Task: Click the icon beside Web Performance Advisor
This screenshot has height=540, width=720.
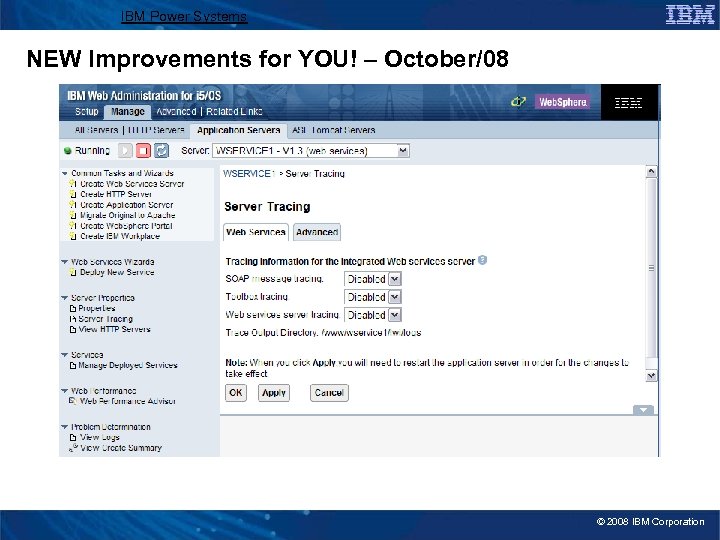Action: tap(73, 401)
